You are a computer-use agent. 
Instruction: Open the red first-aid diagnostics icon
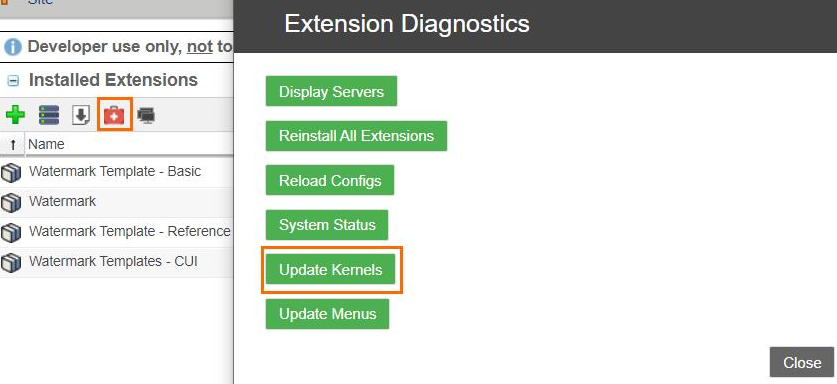[114, 115]
